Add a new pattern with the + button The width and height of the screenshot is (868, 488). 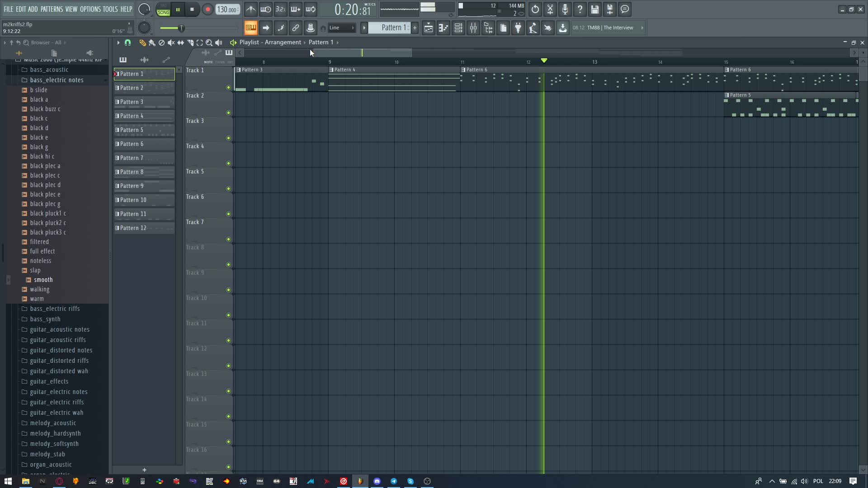tap(415, 28)
